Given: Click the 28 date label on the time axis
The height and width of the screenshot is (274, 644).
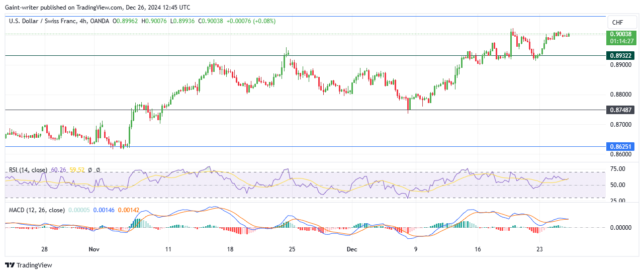Looking at the screenshot, I should [x=44, y=249].
